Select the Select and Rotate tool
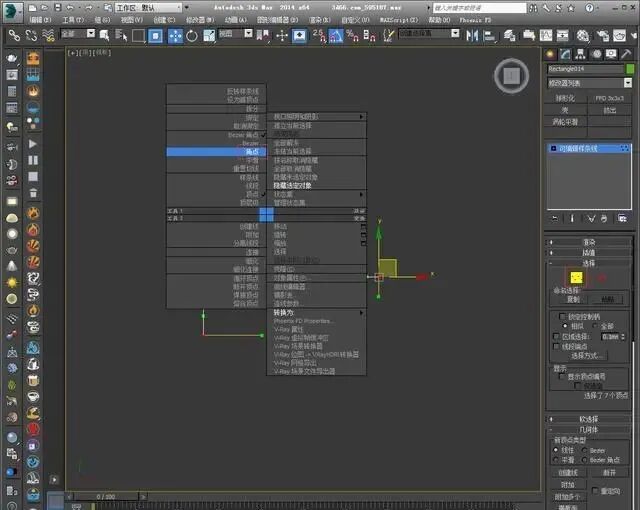Image resolution: width=640 pixels, height=510 pixels. (192, 36)
